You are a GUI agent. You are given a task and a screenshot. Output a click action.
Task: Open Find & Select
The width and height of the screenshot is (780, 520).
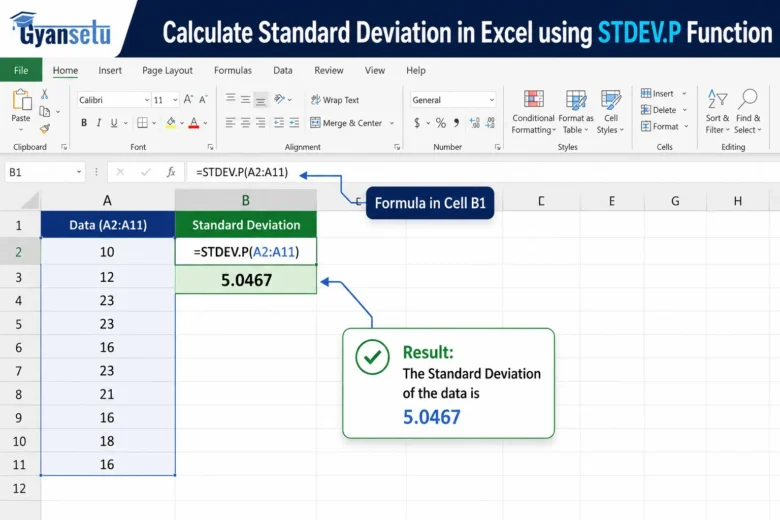pyautogui.click(x=748, y=112)
